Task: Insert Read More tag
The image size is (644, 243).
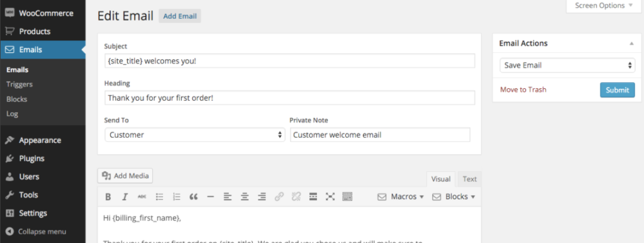Action: [x=313, y=197]
